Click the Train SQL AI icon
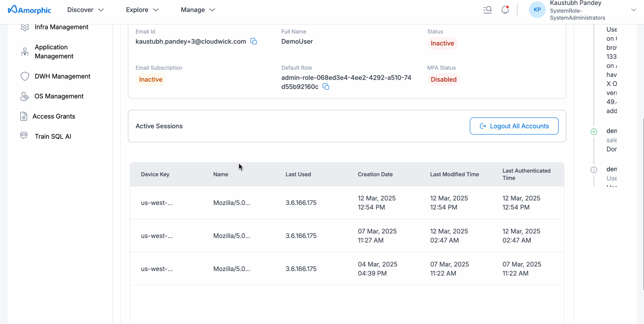The width and height of the screenshot is (644, 324). pos(24,135)
